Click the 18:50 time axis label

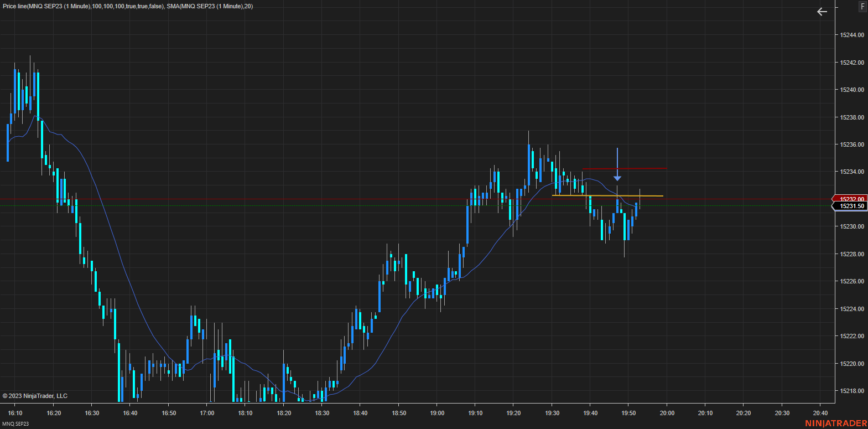click(x=399, y=413)
